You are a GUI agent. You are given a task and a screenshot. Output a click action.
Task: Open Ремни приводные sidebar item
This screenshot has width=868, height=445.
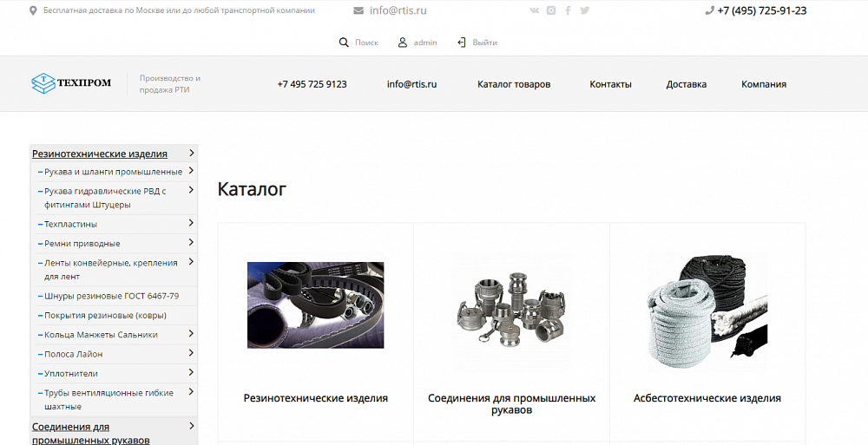point(82,244)
